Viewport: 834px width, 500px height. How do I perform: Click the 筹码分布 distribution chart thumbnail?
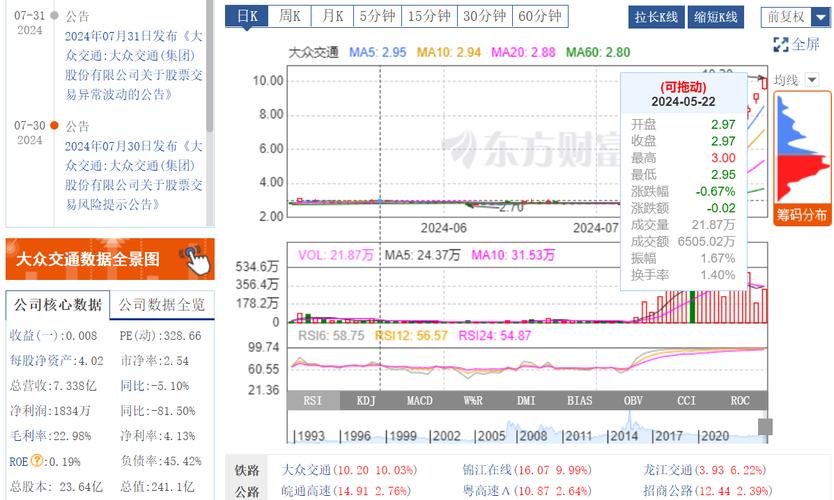[x=802, y=149]
